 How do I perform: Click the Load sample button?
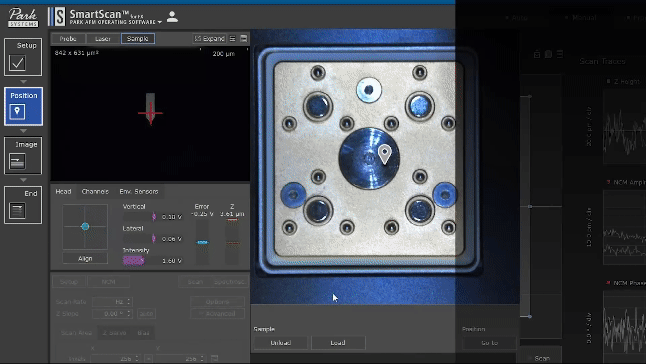point(338,343)
